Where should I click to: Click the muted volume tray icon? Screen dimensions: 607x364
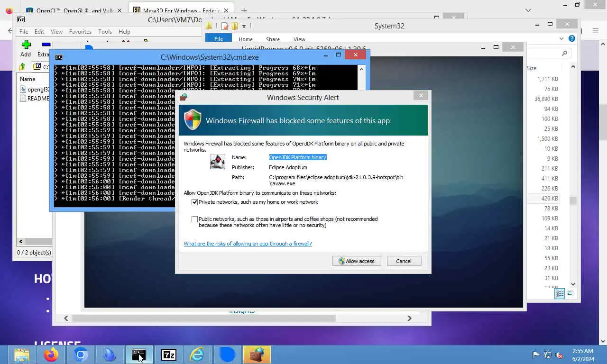pos(560,355)
